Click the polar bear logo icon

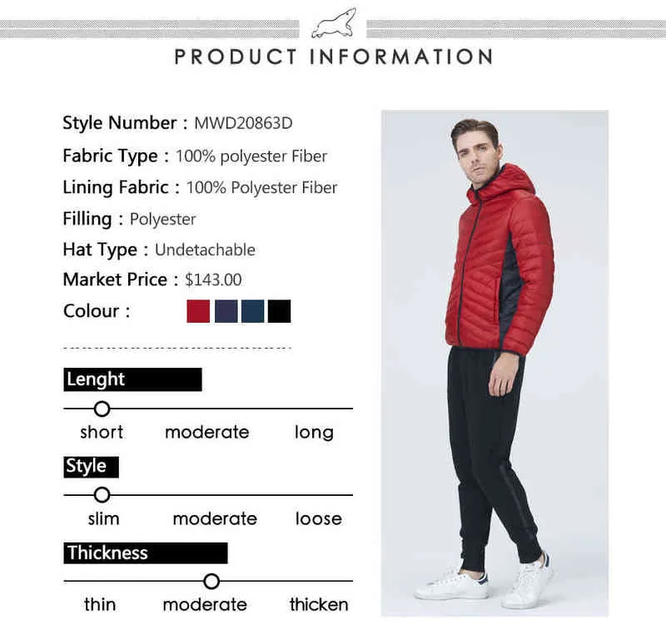click(334, 24)
